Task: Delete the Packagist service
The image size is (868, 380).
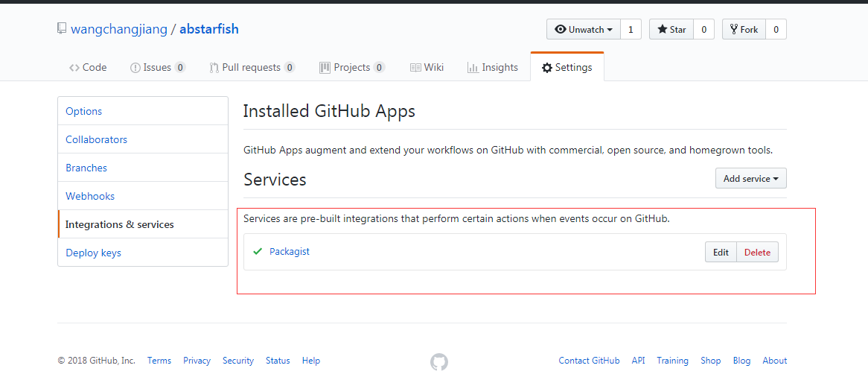Action: 757,252
